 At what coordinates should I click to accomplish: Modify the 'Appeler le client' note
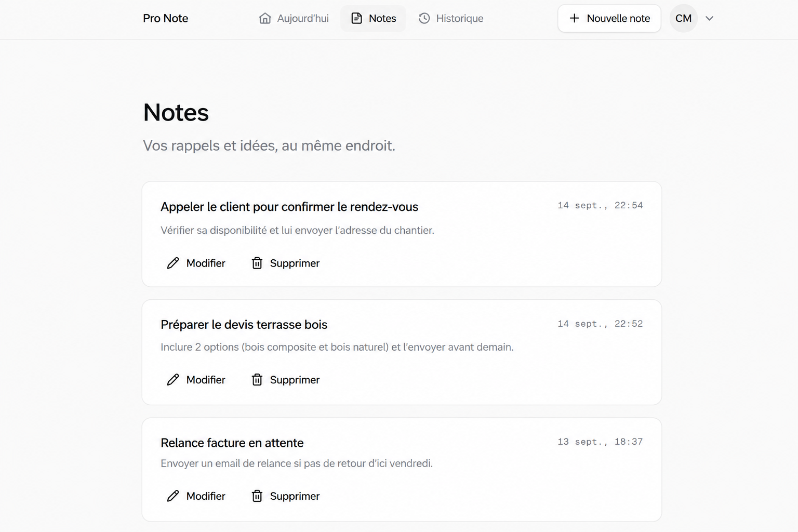196,263
